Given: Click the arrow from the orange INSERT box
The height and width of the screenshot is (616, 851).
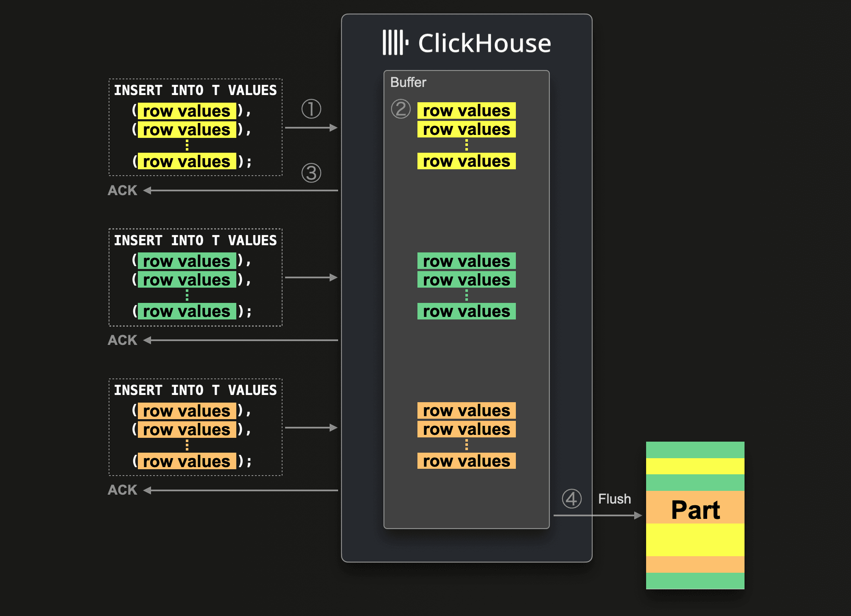Looking at the screenshot, I should pos(311,428).
